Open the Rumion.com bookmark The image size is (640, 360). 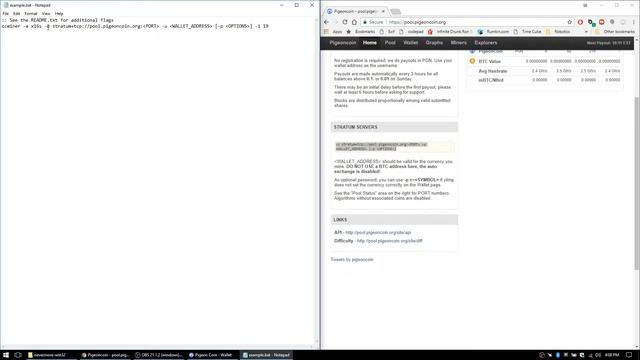pos(493,31)
